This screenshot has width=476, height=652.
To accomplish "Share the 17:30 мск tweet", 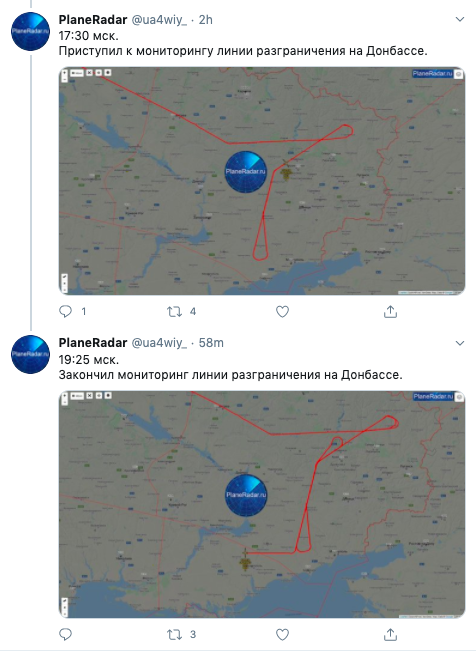I will (390, 311).
